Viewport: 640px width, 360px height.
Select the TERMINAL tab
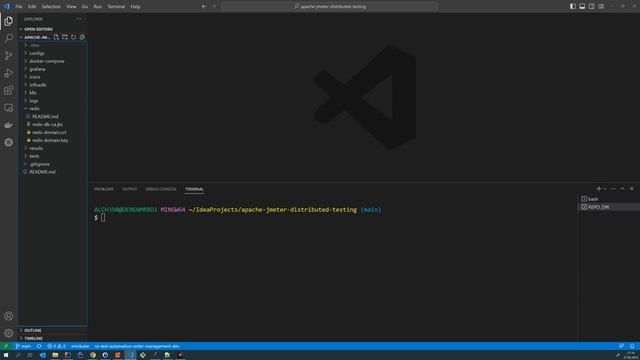tap(194, 189)
